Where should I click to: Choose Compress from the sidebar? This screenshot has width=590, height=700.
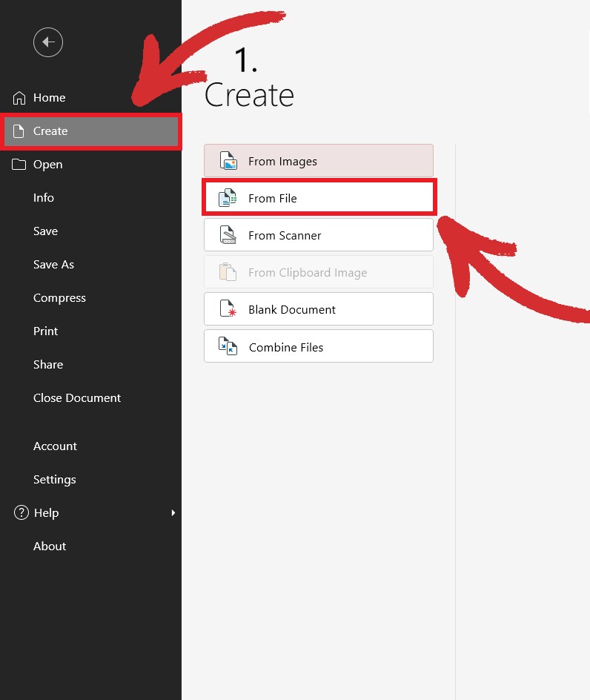pyautogui.click(x=59, y=298)
